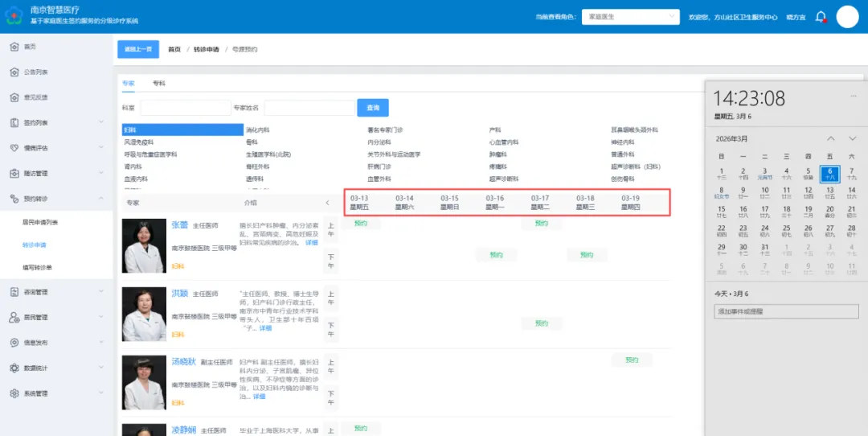
Task: Click the 2026年3月 month header in calendar
Action: click(x=731, y=138)
